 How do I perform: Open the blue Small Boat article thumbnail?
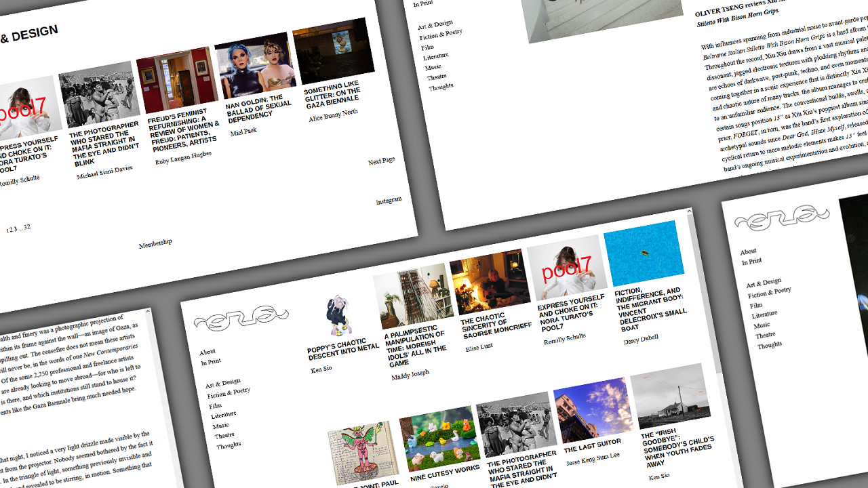click(644, 253)
